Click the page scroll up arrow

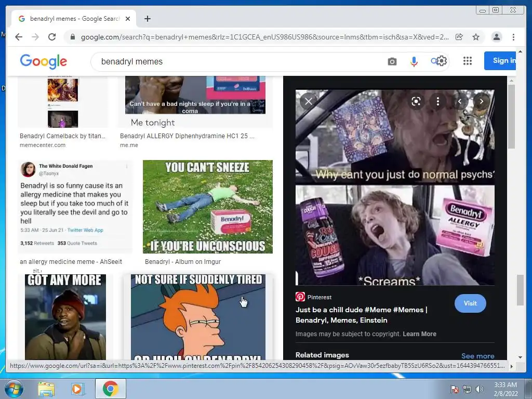(520, 52)
